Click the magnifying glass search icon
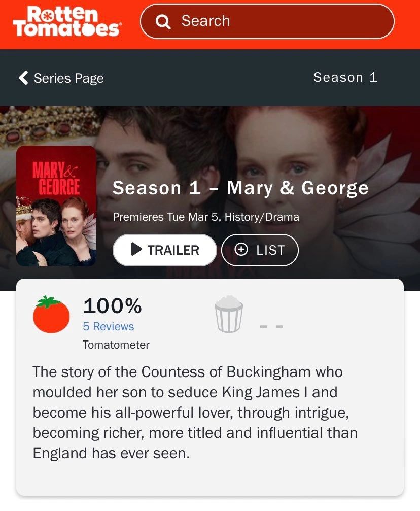The width and height of the screenshot is (420, 511). click(x=163, y=21)
